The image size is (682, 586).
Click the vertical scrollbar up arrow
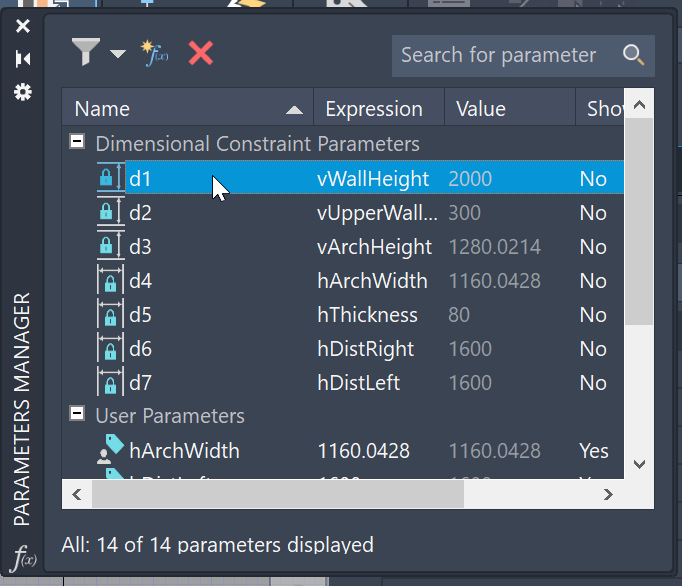[x=639, y=104]
